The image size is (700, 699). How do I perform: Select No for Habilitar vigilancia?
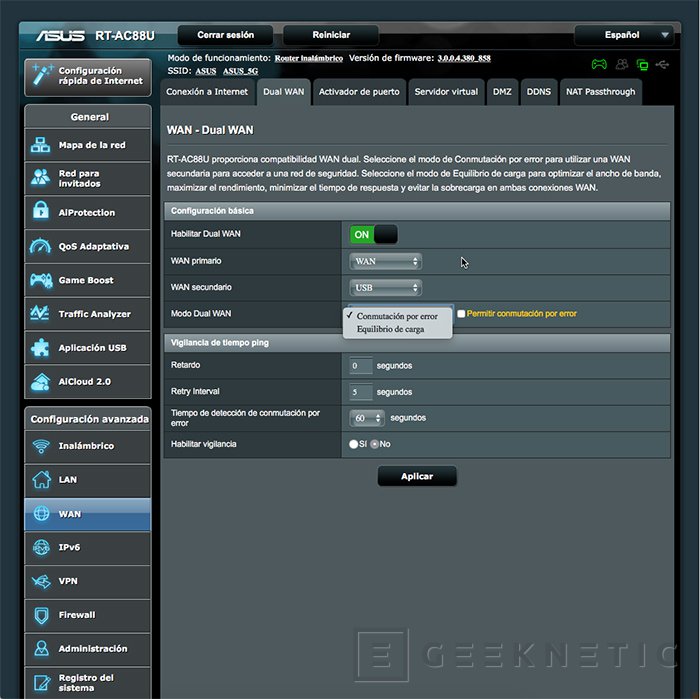375,444
